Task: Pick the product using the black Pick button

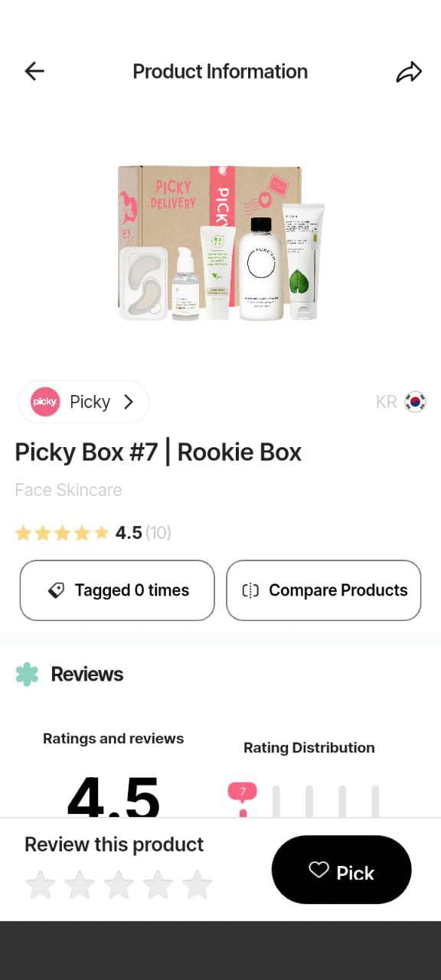Action: (x=341, y=871)
